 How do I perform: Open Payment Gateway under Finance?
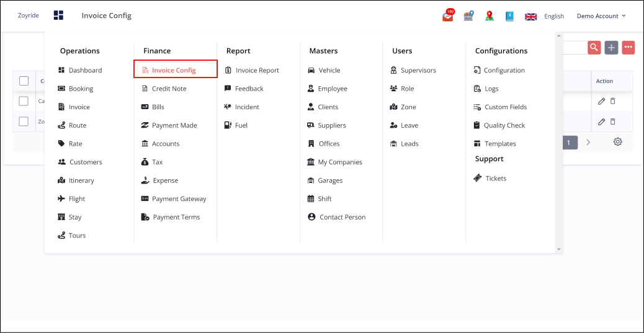[x=179, y=199]
